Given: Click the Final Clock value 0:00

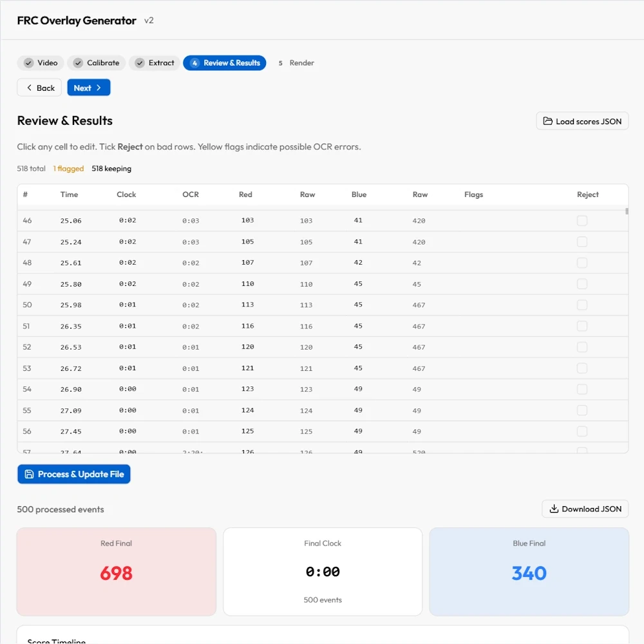Looking at the screenshot, I should click(323, 571).
